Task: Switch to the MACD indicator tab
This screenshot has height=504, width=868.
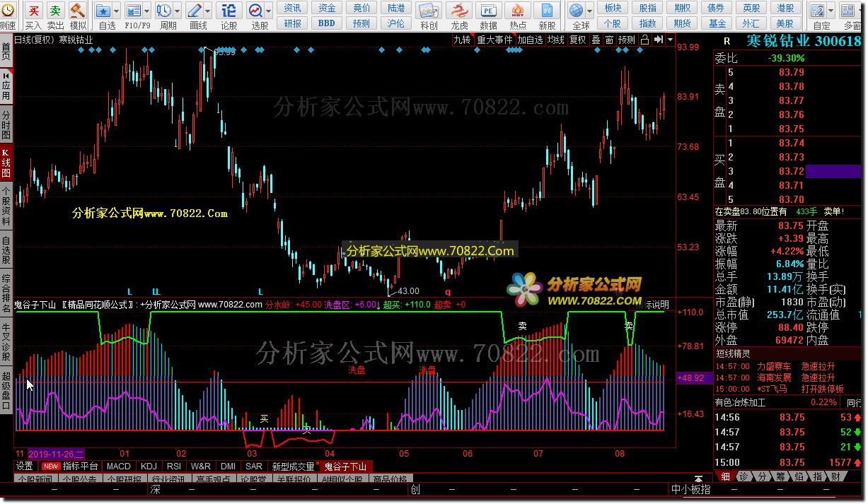Action: click(x=119, y=467)
